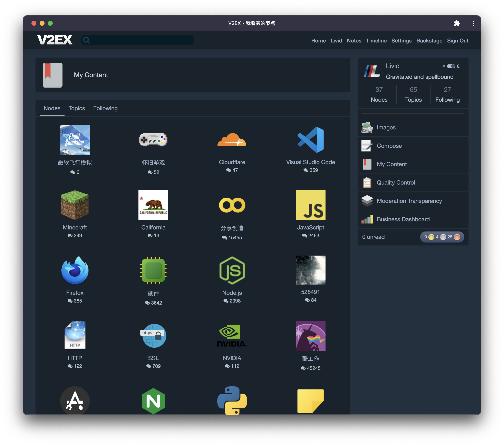Open the Node.js hexagon icon
504x445 pixels.
click(x=232, y=270)
